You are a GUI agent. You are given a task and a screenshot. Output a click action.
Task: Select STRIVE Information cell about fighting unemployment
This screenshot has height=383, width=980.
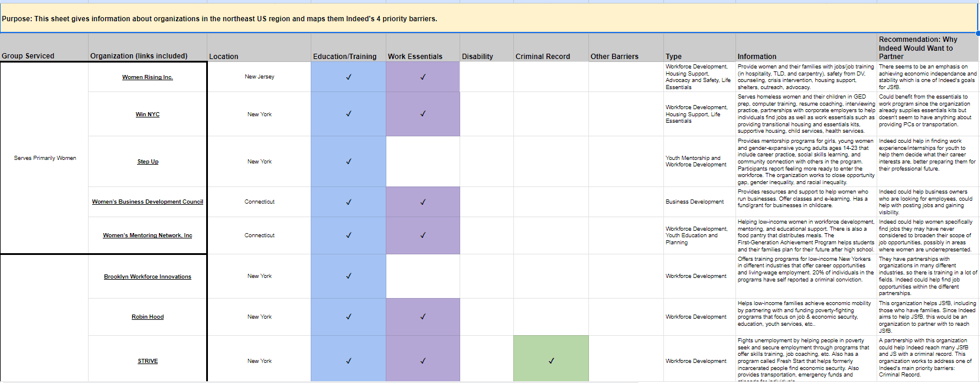[806, 358]
